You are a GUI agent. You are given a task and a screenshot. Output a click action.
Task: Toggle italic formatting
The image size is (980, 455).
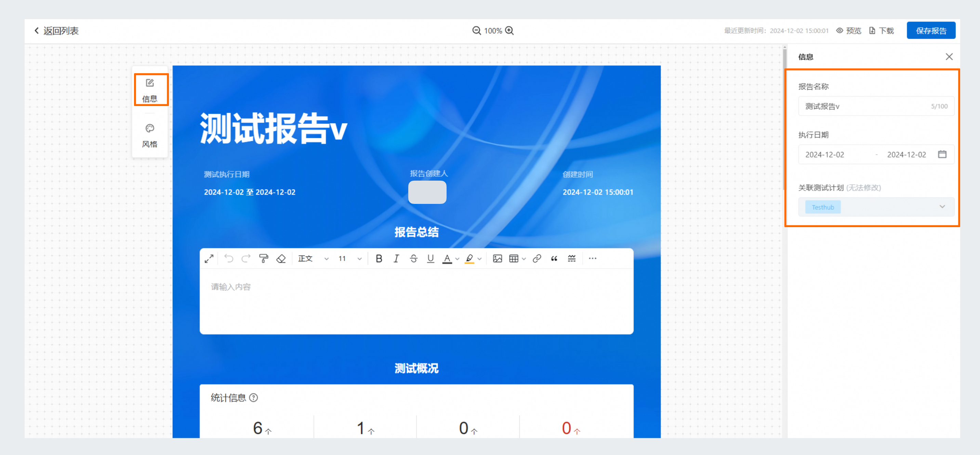pyautogui.click(x=396, y=259)
